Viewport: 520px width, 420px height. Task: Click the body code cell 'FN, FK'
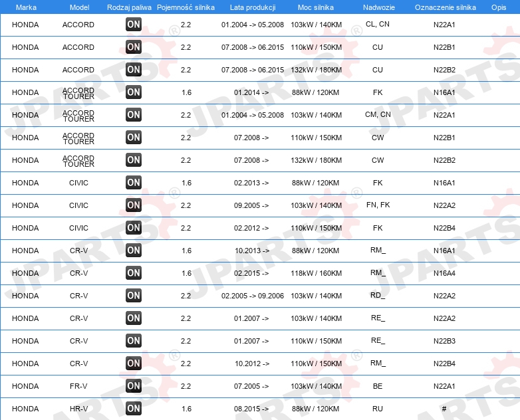[x=378, y=205]
